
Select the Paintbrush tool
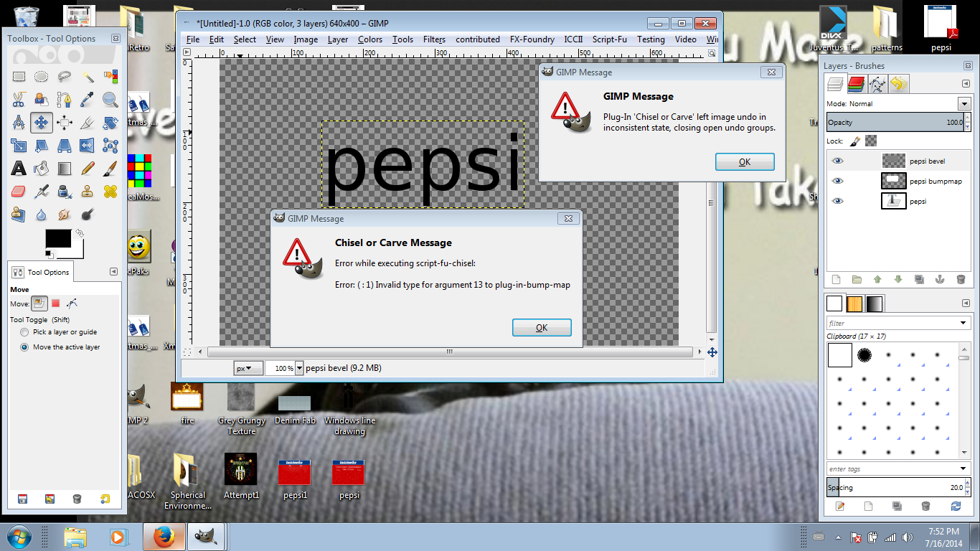pyautogui.click(x=110, y=169)
